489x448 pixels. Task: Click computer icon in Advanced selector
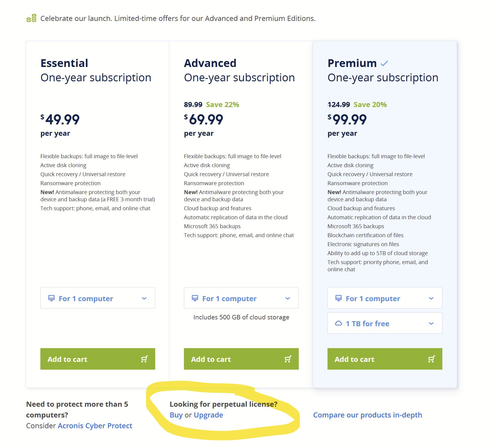195,298
